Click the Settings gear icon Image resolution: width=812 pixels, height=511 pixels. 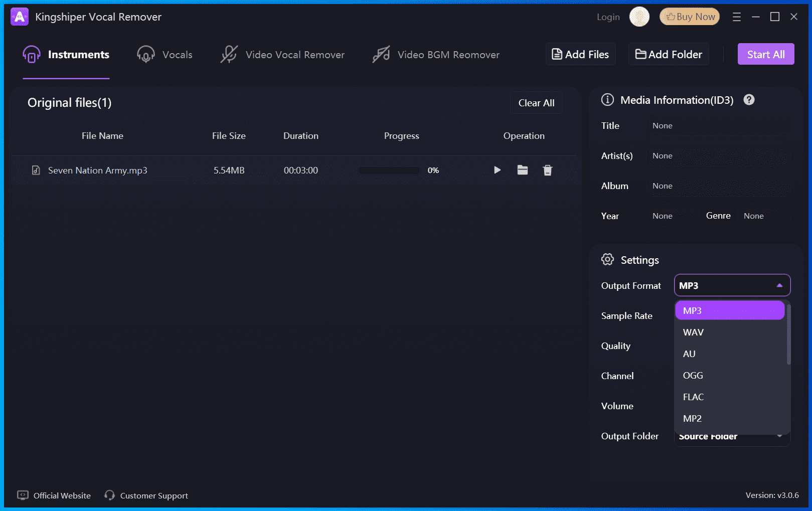pos(607,259)
